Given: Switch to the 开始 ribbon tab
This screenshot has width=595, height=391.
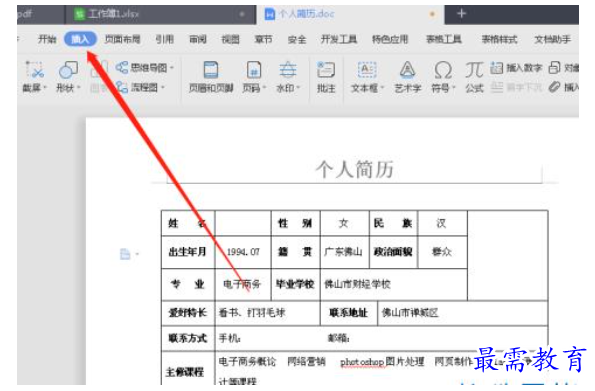Looking at the screenshot, I should pyautogui.click(x=47, y=39).
